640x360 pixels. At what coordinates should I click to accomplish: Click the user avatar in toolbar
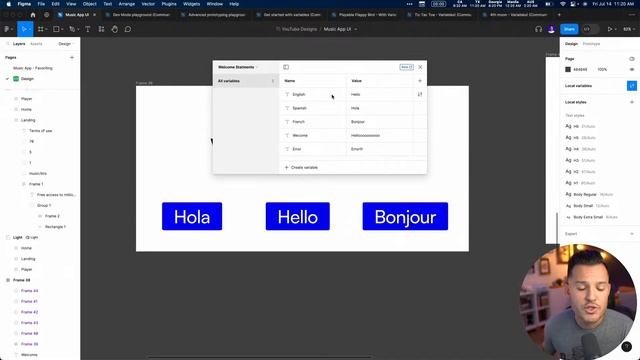551,29
